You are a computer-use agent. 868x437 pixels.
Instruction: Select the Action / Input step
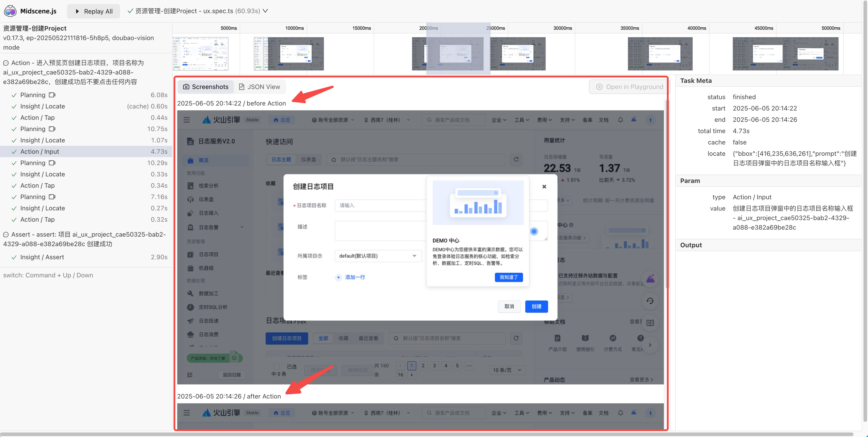[86, 151]
